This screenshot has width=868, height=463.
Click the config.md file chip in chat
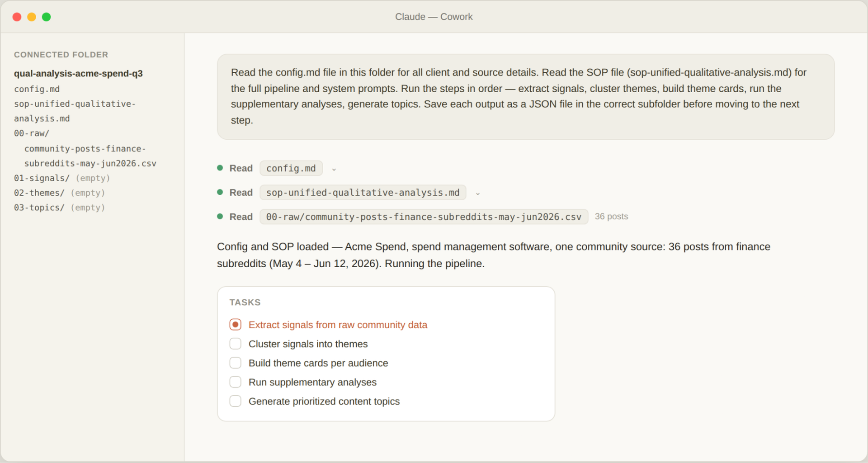pyautogui.click(x=291, y=168)
